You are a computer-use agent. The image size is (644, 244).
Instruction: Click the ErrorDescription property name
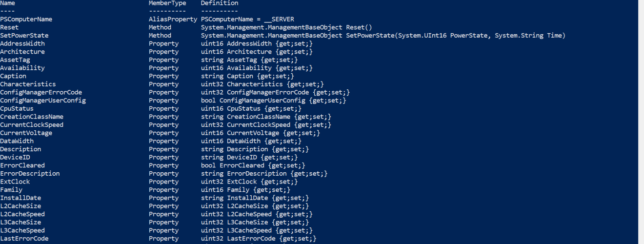pyautogui.click(x=30, y=174)
